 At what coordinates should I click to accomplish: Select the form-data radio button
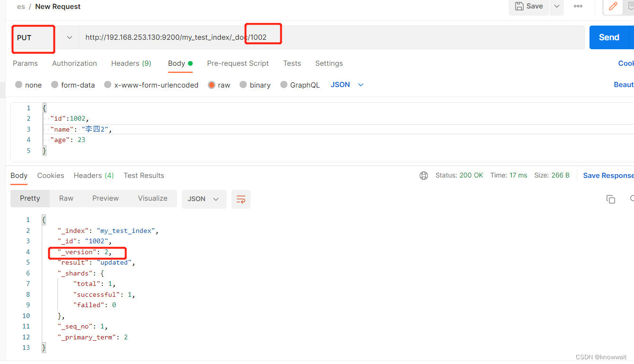[x=55, y=85]
